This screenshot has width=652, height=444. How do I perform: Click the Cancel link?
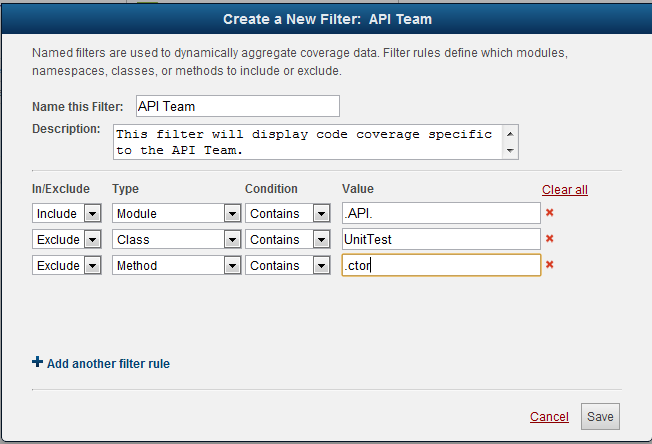[x=549, y=417]
